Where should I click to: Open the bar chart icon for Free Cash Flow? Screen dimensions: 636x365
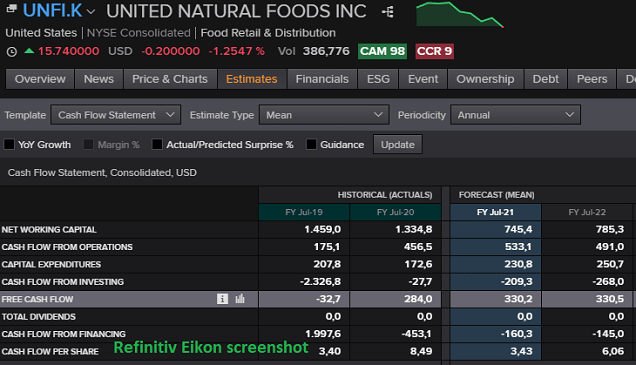point(240,299)
